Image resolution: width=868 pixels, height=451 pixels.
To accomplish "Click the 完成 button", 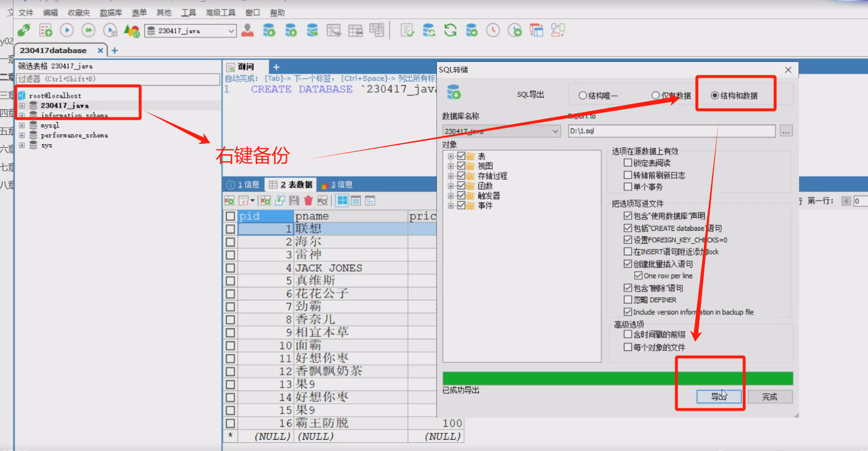I will click(770, 396).
